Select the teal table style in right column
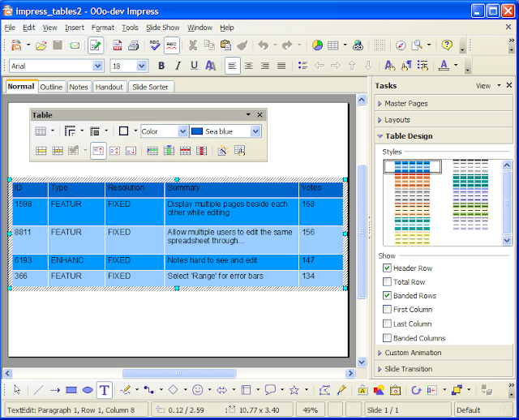Viewport: 519px width, 420px height. pyautogui.click(x=470, y=182)
